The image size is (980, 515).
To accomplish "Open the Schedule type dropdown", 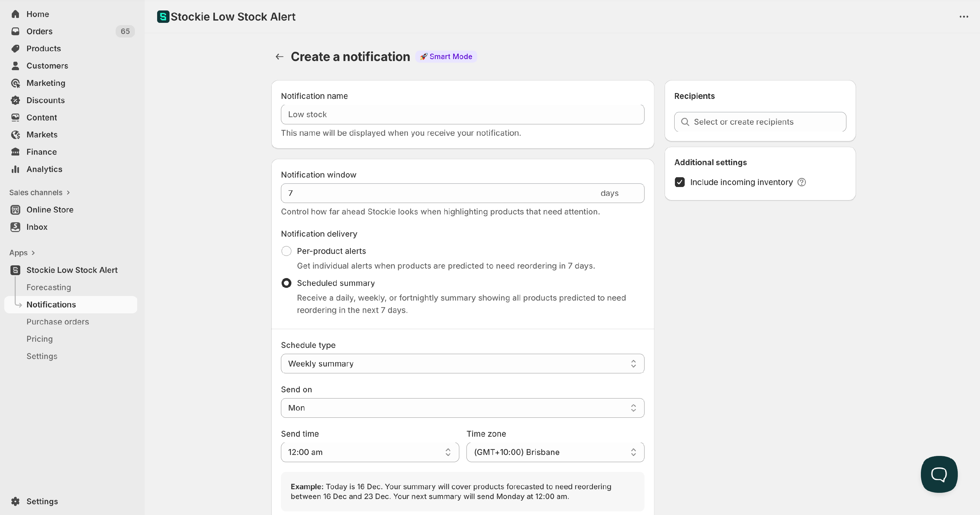I will 462,364.
